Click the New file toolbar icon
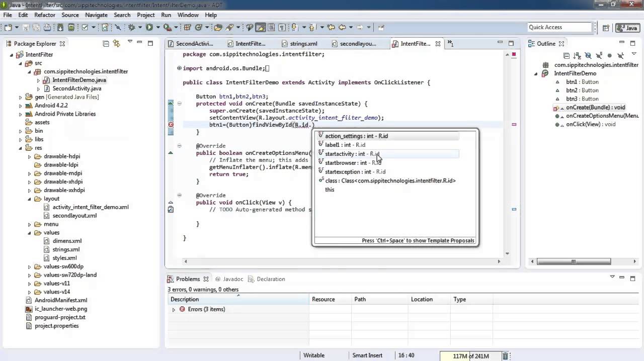644x361 pixels. tap(8, 28)
